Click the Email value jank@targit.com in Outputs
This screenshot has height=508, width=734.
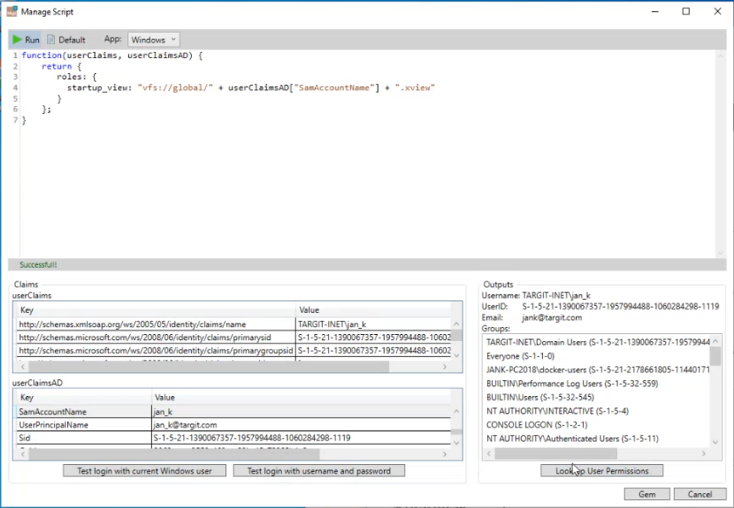552,317
